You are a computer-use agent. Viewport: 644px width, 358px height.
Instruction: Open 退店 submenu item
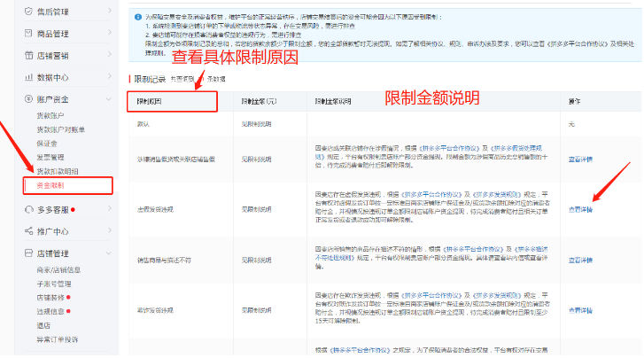click(43, 325)
